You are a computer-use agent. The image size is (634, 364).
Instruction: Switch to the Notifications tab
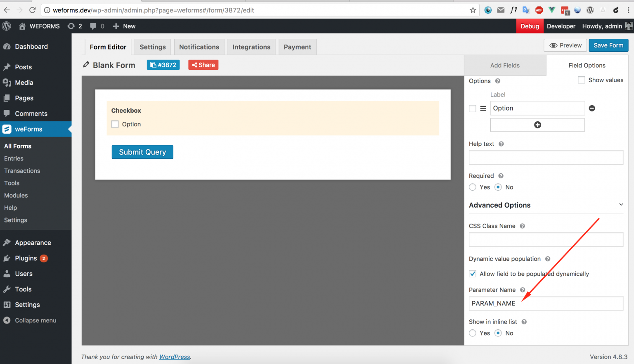click(199, 47)
